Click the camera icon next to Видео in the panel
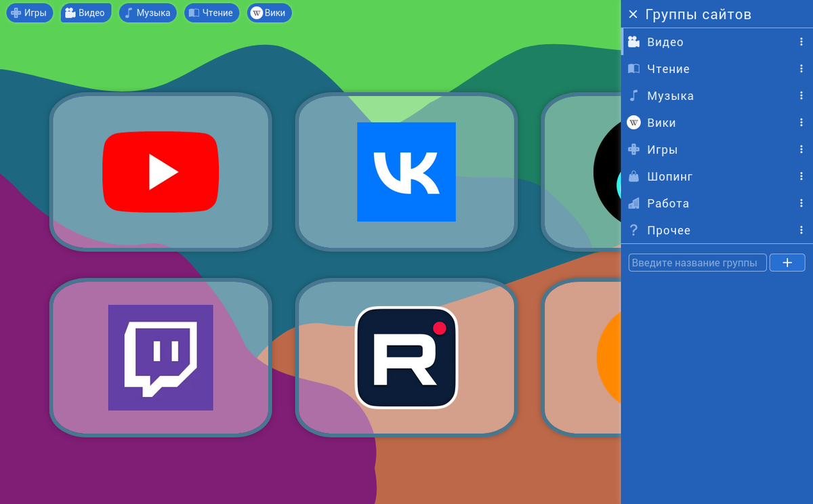 [633, 42]
